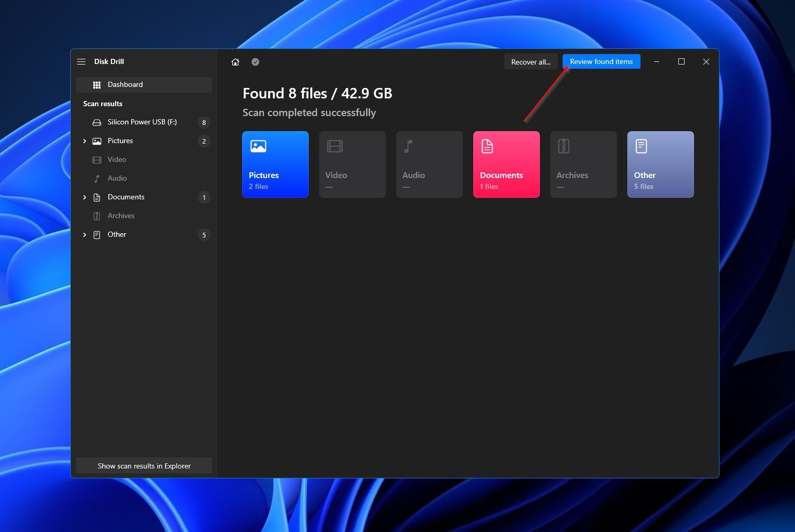Go to the home icon in top toolbar
The height and width of the screenshot is (532, 795).
click(235, 62)
